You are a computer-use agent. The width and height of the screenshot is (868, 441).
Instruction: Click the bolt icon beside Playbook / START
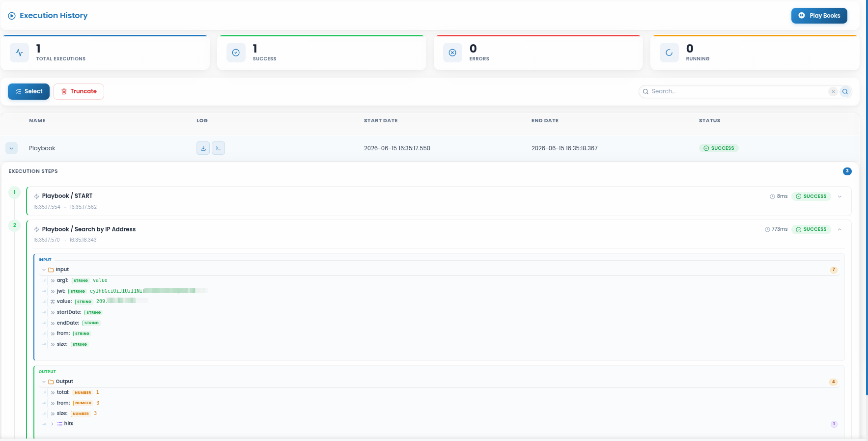click(x=36, y=196)
